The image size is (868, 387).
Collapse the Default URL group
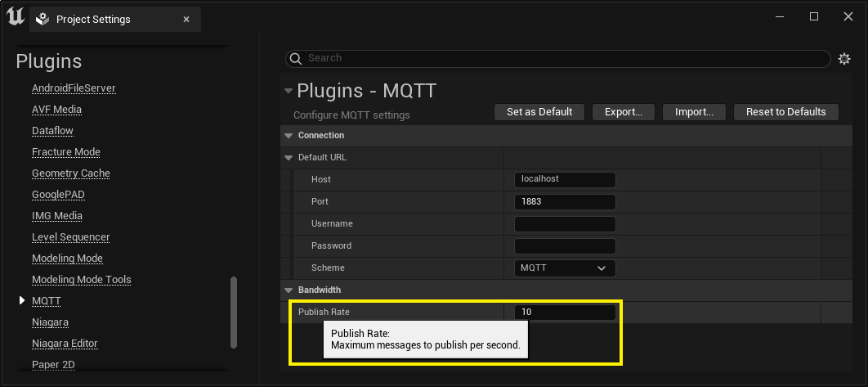point(288,157)
